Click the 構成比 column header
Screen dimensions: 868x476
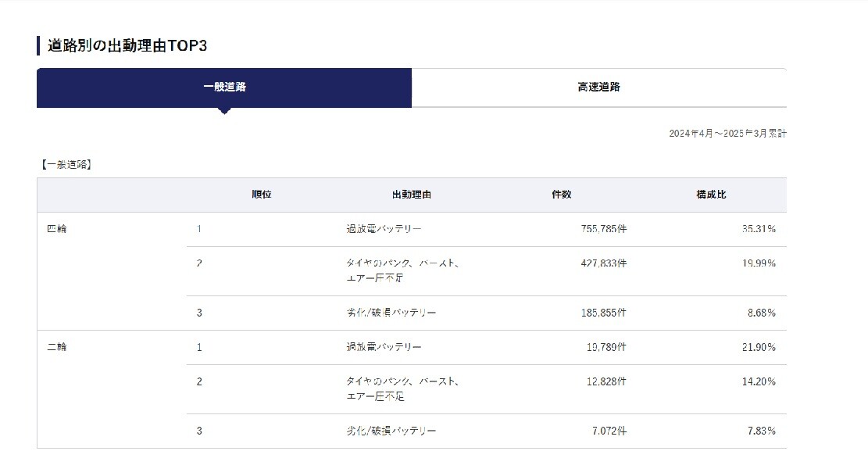[x=711, y=195]
